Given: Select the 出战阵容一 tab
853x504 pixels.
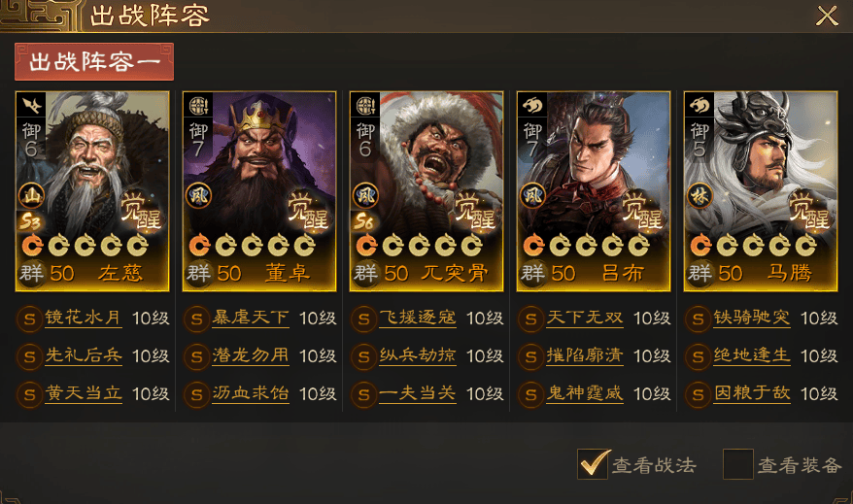Looking at the screenshot, I should (x=94, y=62).
